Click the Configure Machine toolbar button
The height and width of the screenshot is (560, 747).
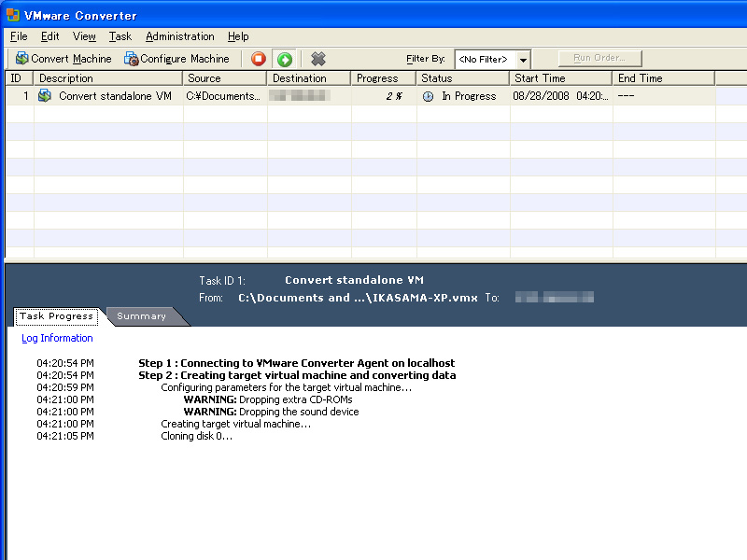point(176,59)
